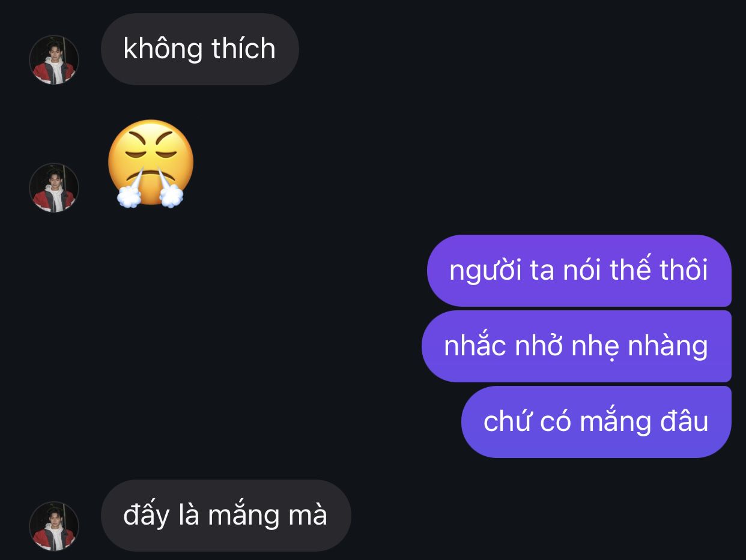746x560 pixels.
Task: Select the "không thích" message bubble
Action: (x=199, y=49)
